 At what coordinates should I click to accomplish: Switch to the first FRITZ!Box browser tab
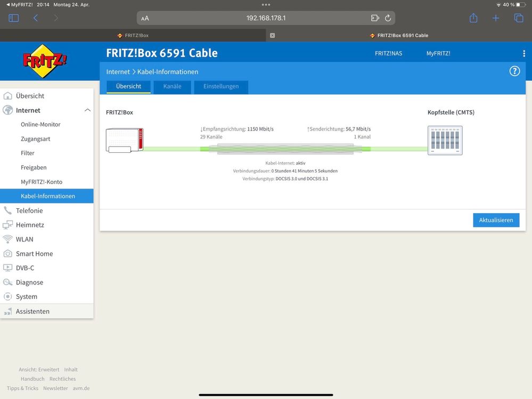[133, 35]
